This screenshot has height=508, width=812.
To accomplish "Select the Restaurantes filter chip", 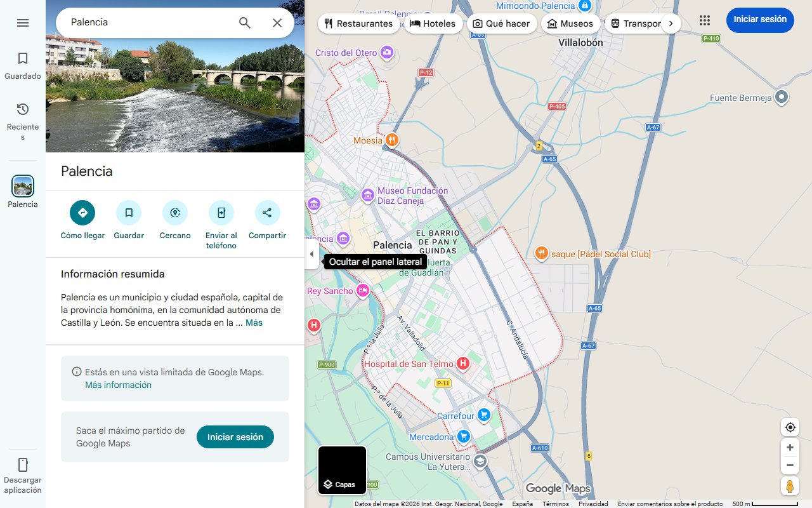I will point(358,23).
